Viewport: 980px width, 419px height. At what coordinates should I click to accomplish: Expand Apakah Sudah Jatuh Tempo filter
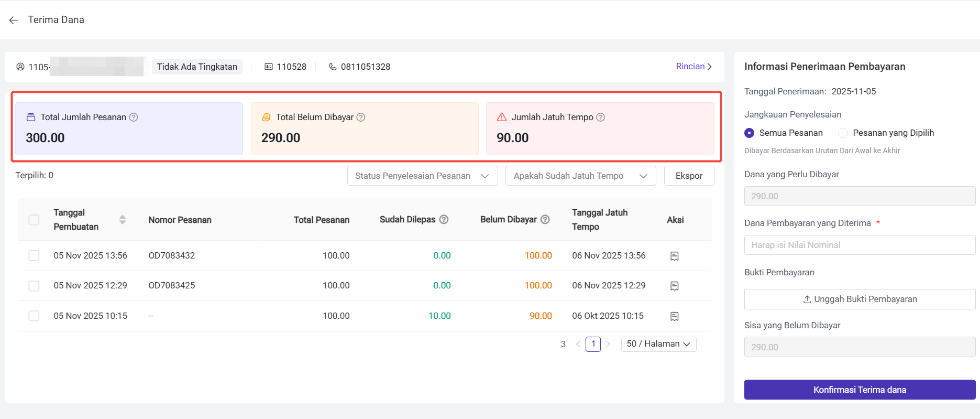[x=580, y=176]
